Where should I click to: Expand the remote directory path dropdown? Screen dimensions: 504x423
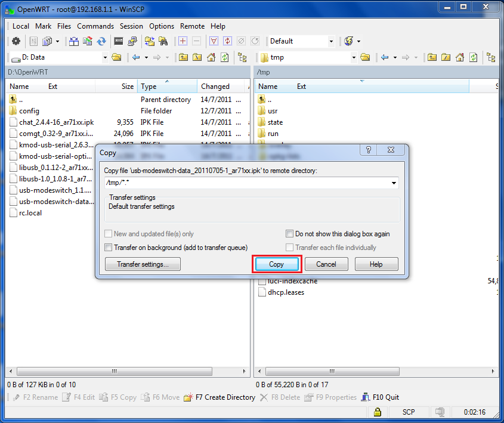(394, 183)
